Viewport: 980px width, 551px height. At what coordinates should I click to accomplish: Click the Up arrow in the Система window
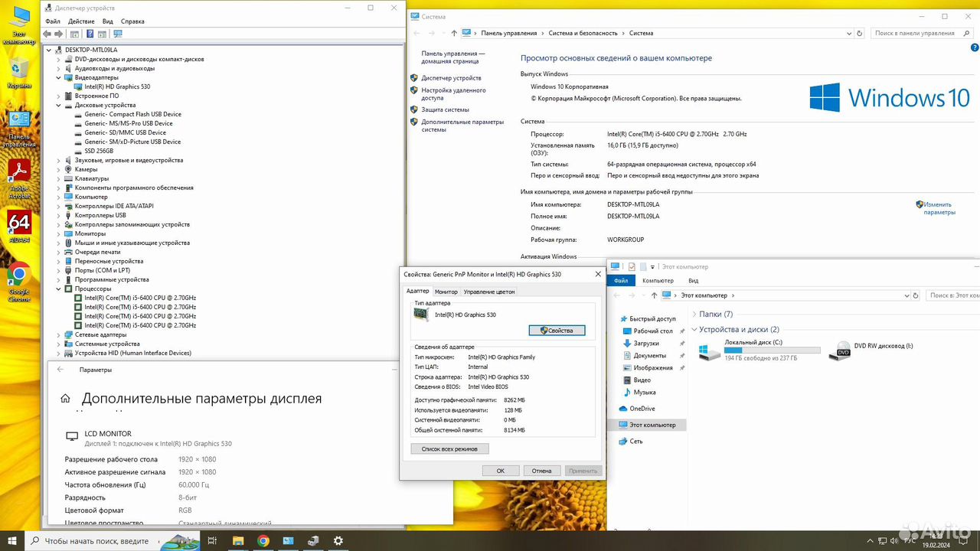(x=454, y=33)
